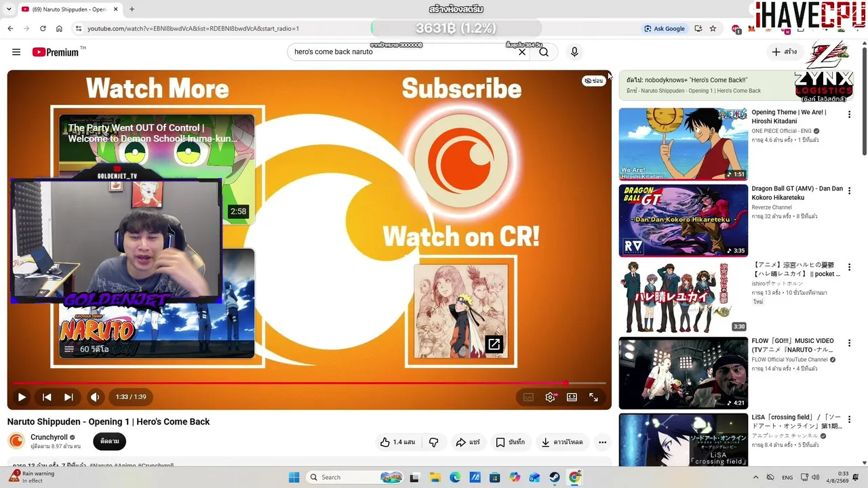
Task: Bookmark this page with the star
Action: coord(713,28)
